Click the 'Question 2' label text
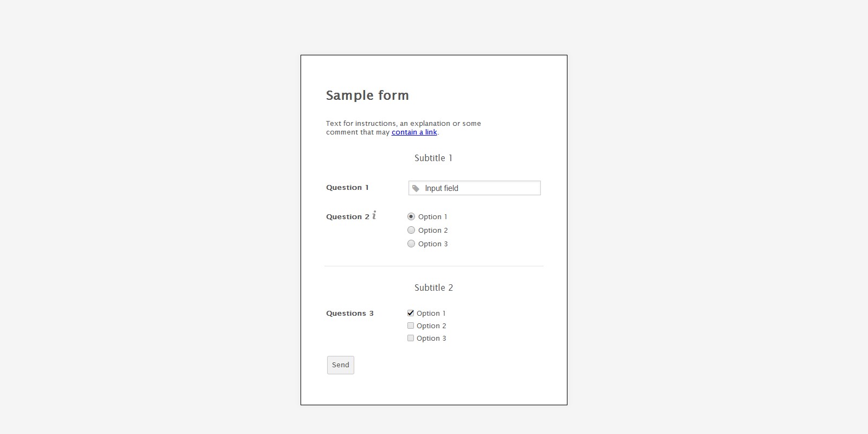 click(348, 217)
